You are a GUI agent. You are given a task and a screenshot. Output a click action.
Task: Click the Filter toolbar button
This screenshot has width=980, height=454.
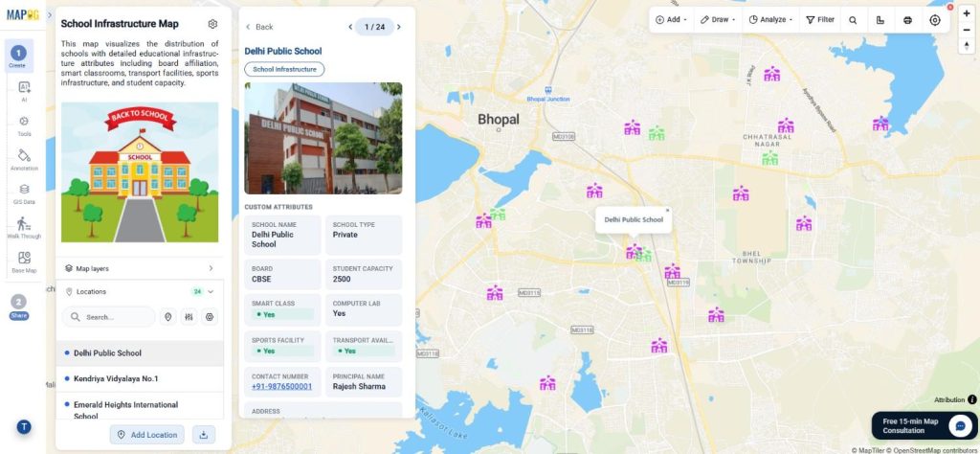click(x=820, y=20)
